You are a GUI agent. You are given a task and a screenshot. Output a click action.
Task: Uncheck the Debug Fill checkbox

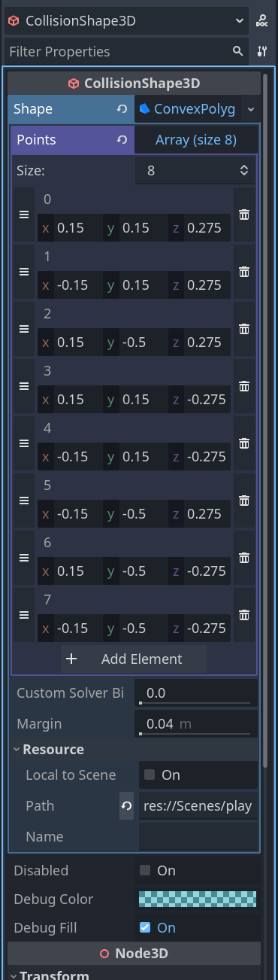[145, 928]
